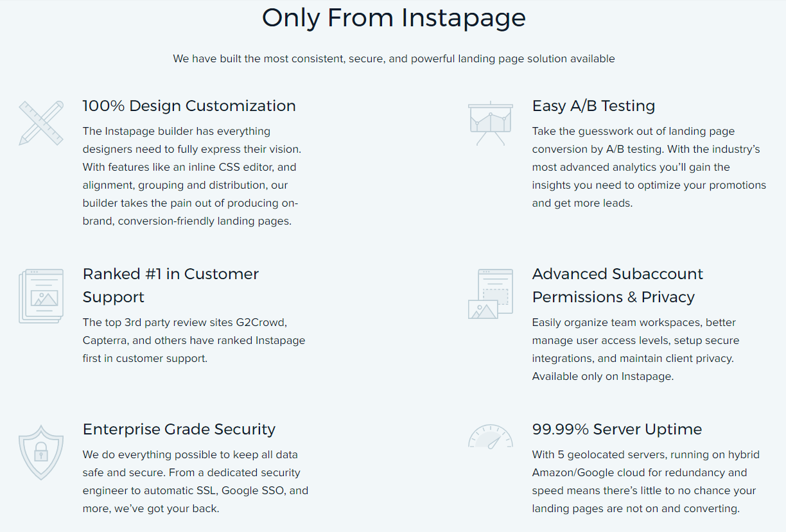
Task: Click the A/B testing presentation chart icon
Action: tap(491, 123)
